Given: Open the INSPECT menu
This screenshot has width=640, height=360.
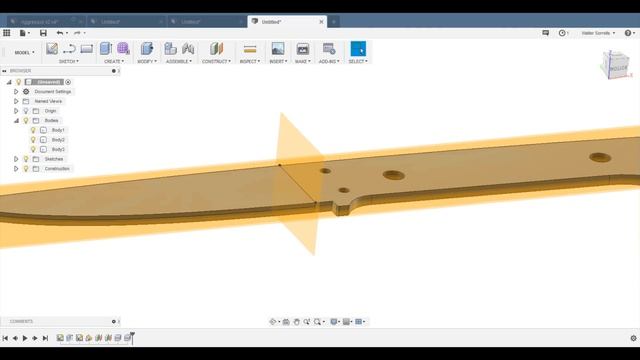Looking at the screenshot, I should point(250,61).
